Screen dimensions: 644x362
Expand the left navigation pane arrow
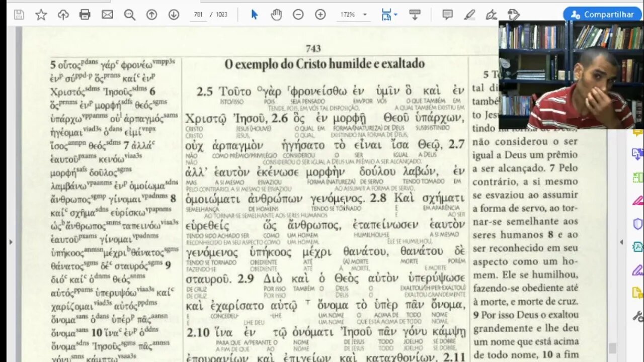tap(11, 242)
